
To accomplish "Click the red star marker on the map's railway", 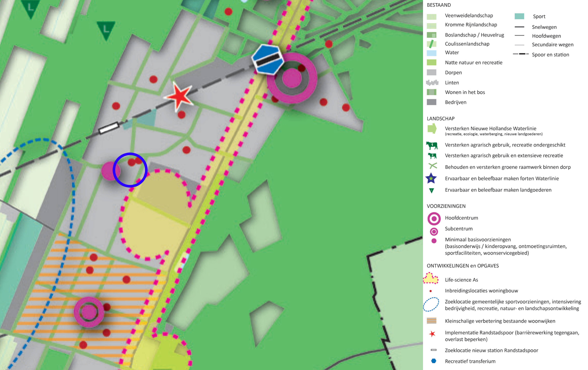I will 179,97.
